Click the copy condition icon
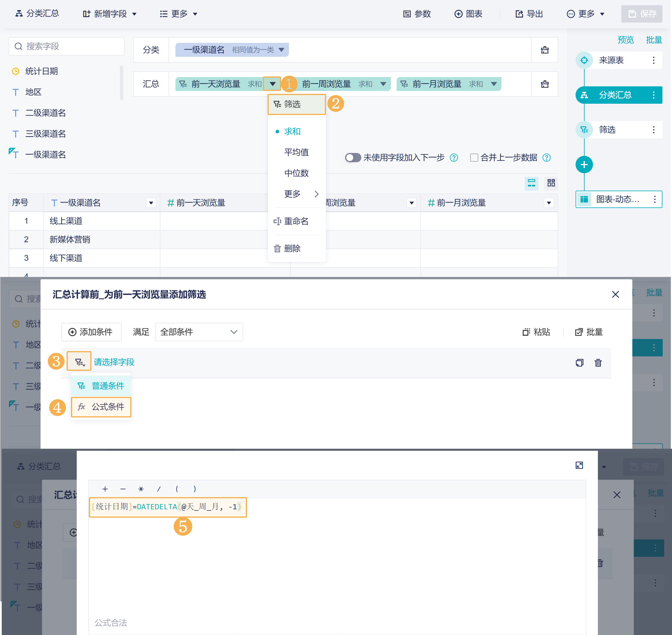The width and height of the screenshot is (672, 635). click(x=579, y=363)
